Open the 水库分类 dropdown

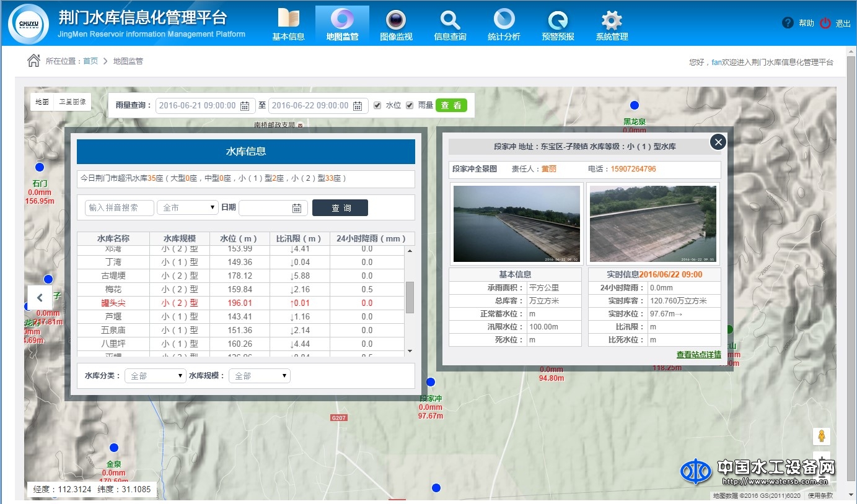click(155, 376)
